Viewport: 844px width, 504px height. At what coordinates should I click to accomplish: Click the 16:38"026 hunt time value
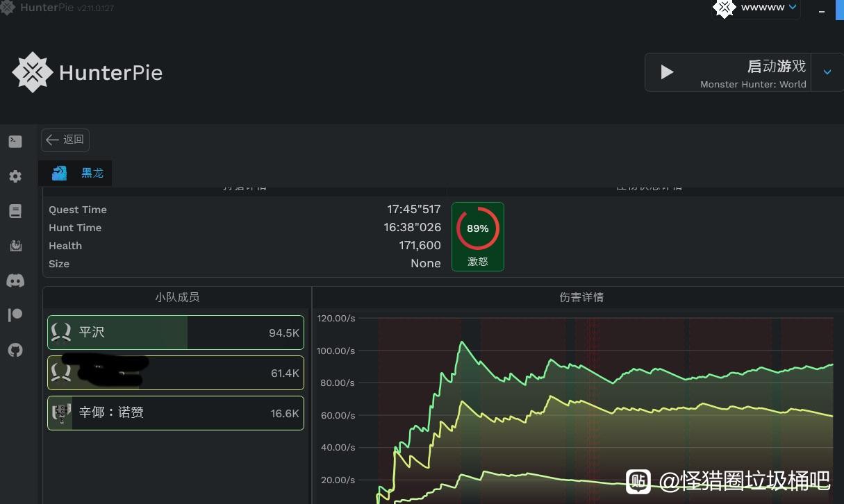(414, 227)
